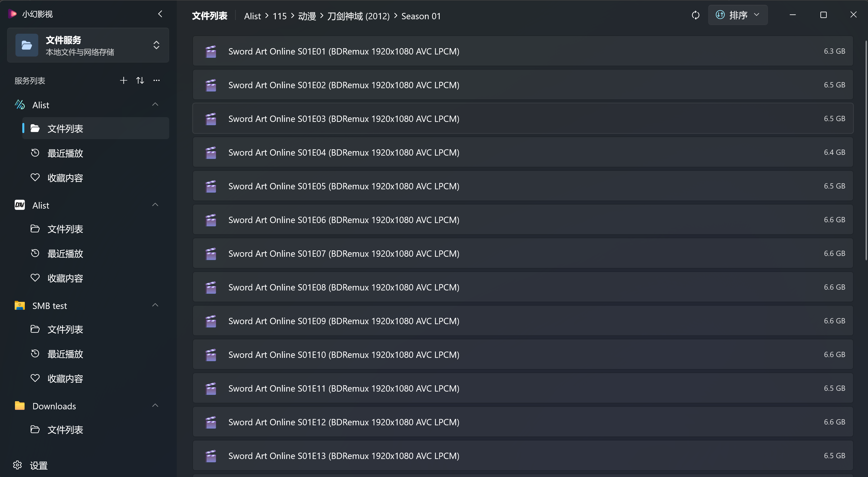Open 收藏内容 under SMB test

click(96, 379)
